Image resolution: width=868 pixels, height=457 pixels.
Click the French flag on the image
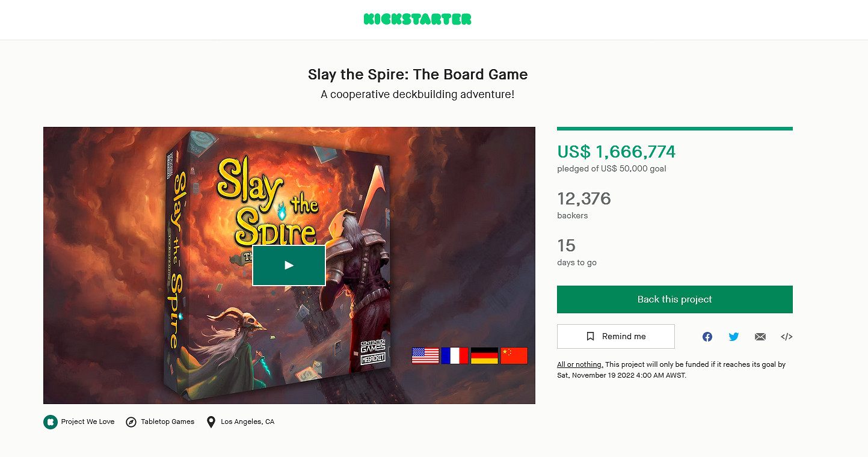455,356
